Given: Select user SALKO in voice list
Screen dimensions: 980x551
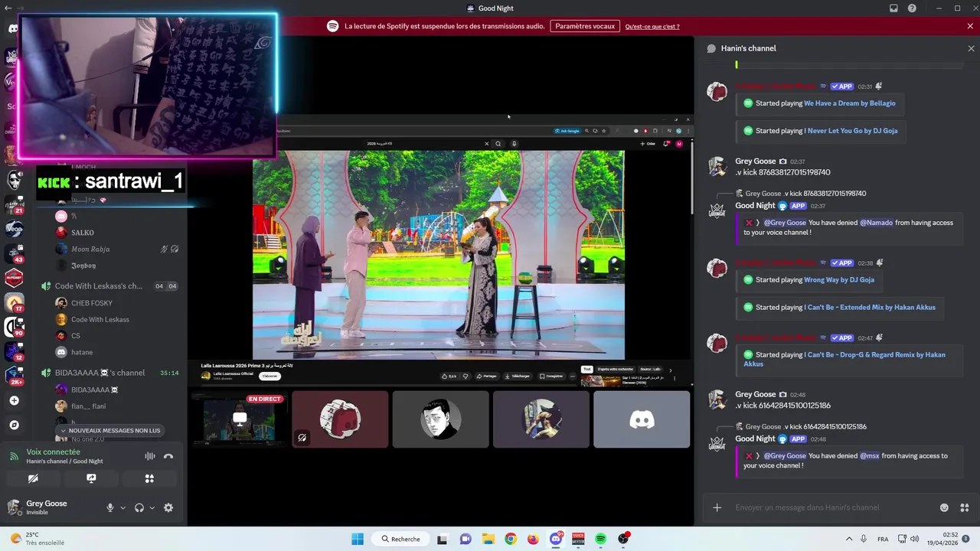Looking at the screenshot, I should tap(83, 233).
